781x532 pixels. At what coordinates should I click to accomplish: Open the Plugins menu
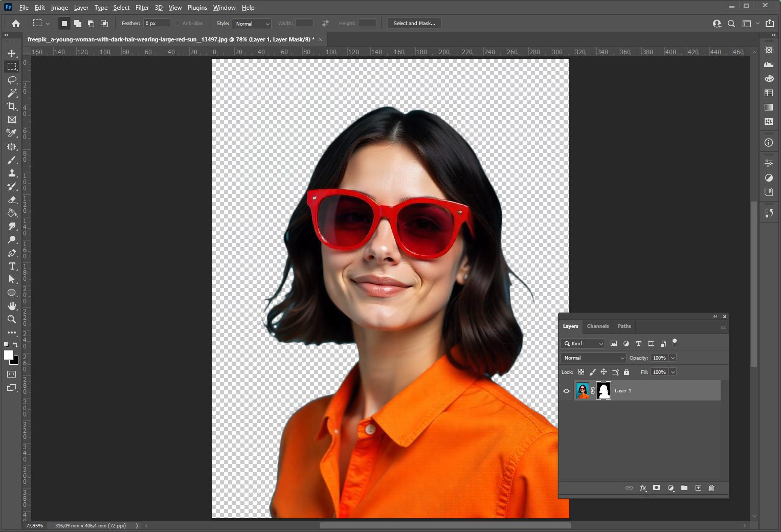[x=197, y=8]
